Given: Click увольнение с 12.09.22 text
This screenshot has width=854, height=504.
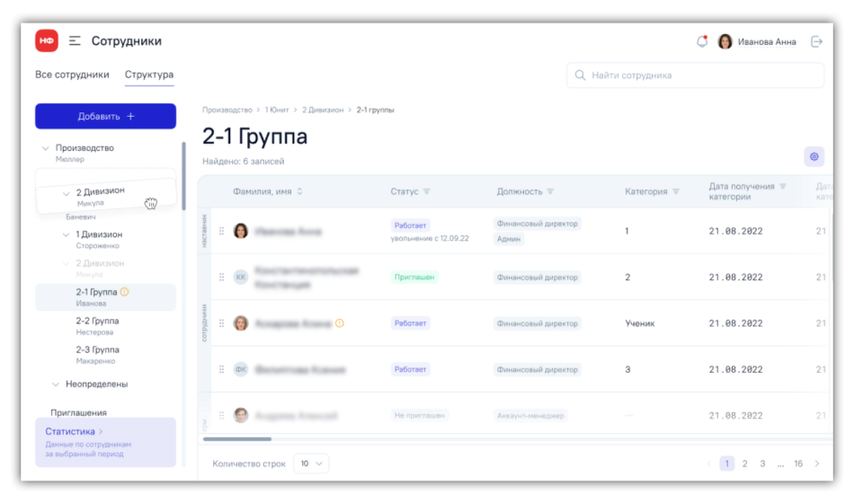Looking at the screenshot, I should tap(430, 238).
